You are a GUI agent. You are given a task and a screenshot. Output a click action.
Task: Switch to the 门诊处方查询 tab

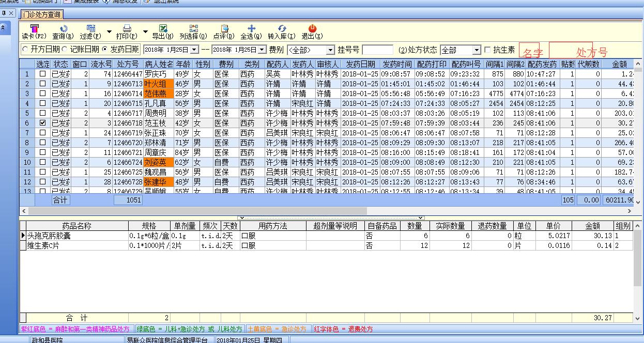(x=42, y=14)
